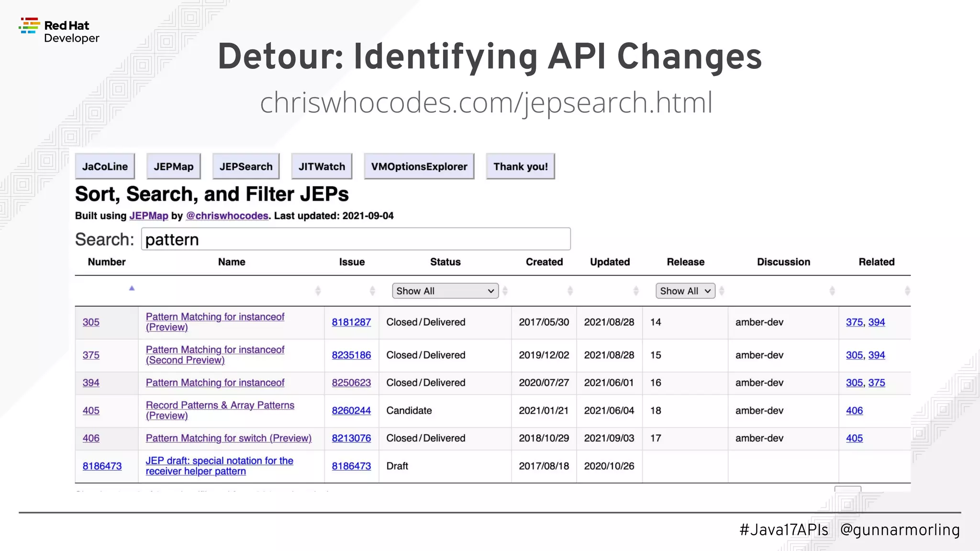Click the Number column header
The image size is (980, 551).
click(107, 262)
